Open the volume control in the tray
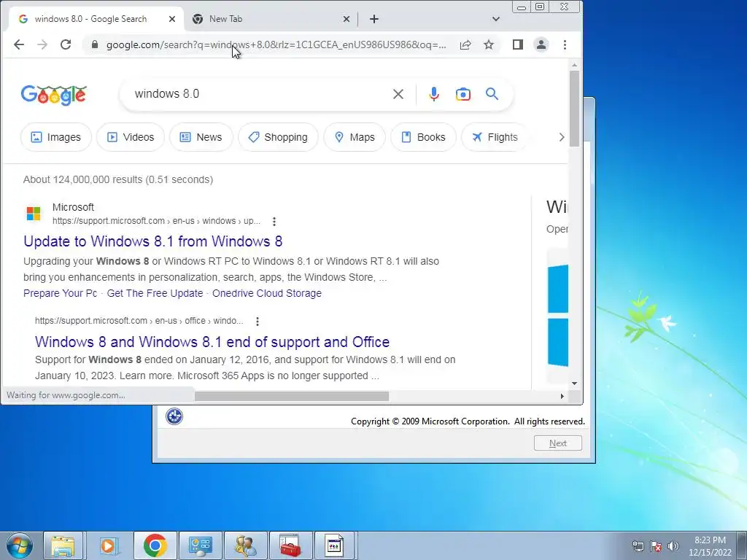747x560 pixels. point(673,546)
